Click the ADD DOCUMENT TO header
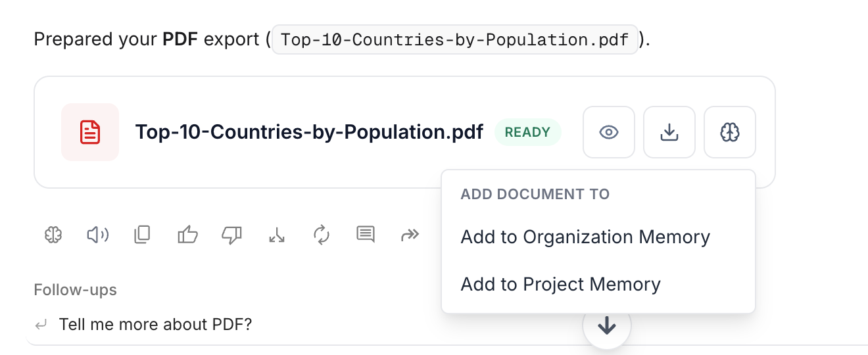868x355 pixels. click(x=535, y=194)
